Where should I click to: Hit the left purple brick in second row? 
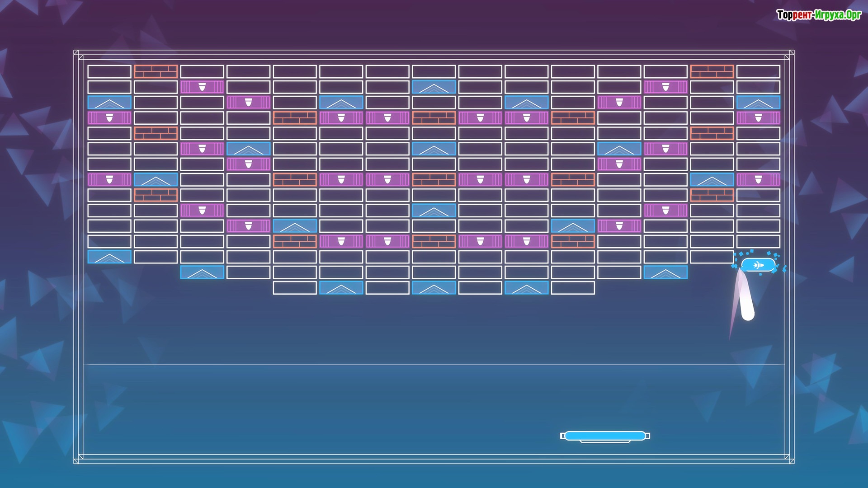tap(202, 87)
